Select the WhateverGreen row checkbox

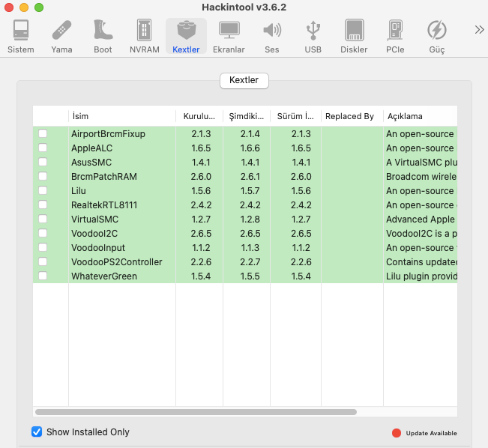point(43,276)
